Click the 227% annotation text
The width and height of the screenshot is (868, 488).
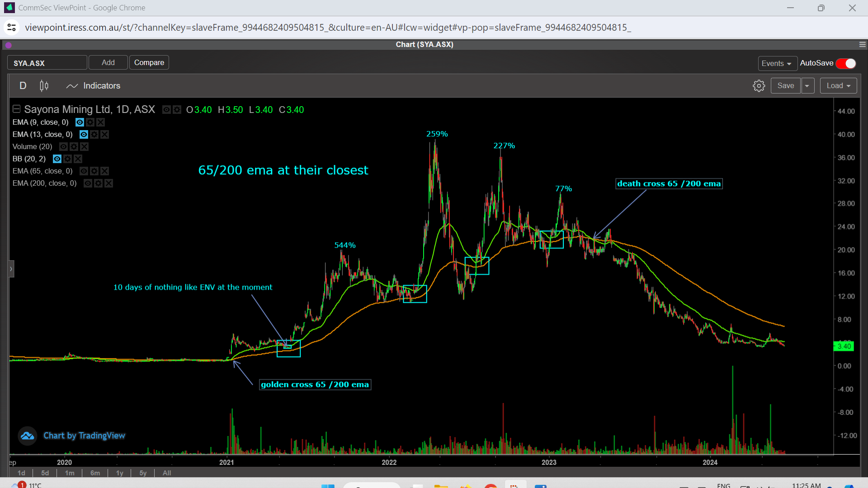pyautogui.click(x=504, y=146)
